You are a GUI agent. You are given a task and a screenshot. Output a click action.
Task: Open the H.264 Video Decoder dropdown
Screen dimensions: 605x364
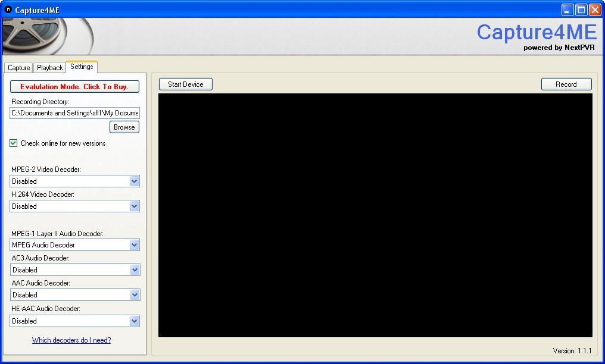tap(74, 206)
